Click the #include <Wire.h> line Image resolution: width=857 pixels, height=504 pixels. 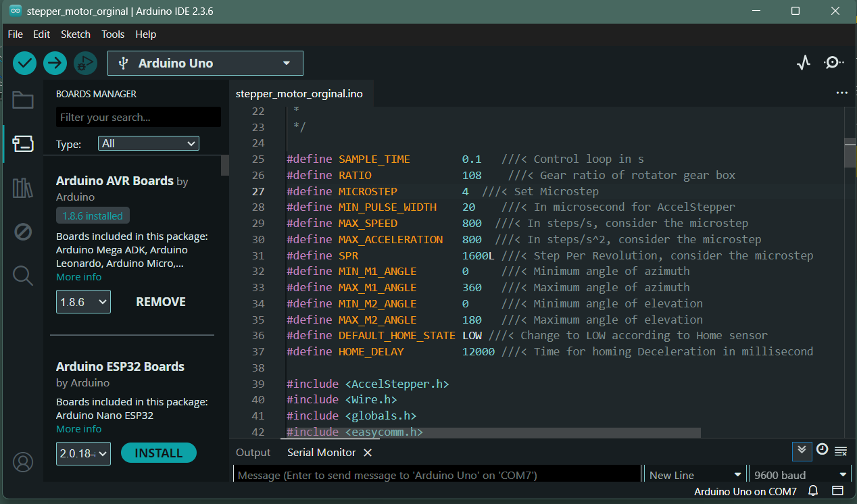tap(341, 400)
